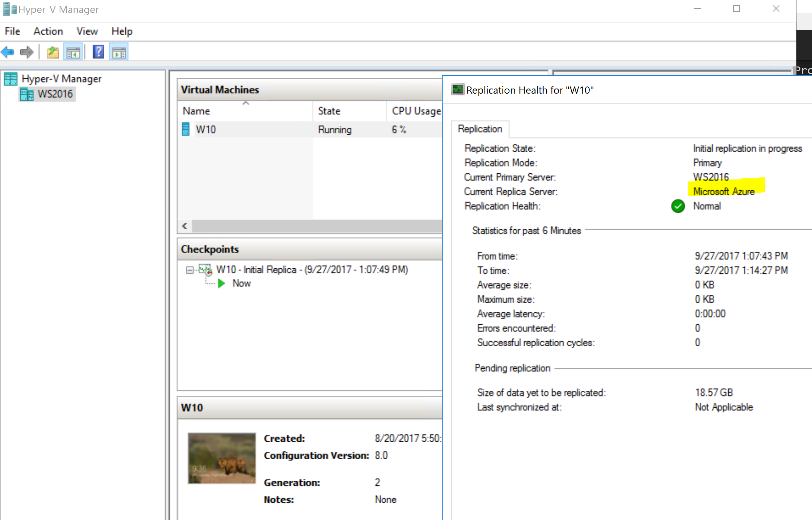Sort by the Name column header
The image size is (812, 520).
[x=197, y=111]
